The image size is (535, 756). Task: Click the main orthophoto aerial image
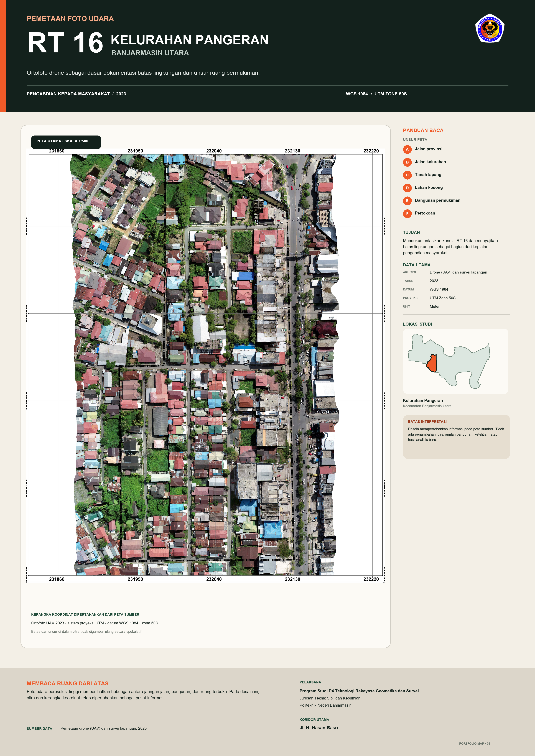pyautogui.click(x=205, y=365)
